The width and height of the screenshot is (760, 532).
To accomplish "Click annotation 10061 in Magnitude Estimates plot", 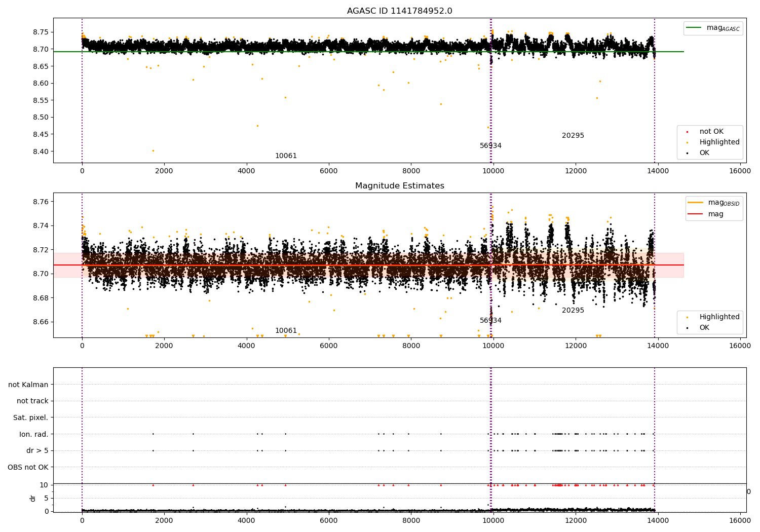I will click(286, 331).
